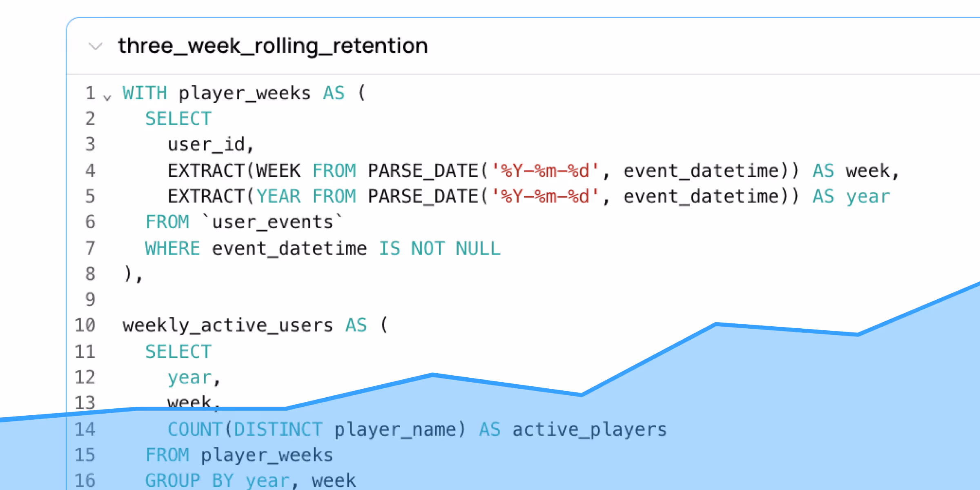
Task: Click active_players alias on line 14
Action: click(589, 429)
